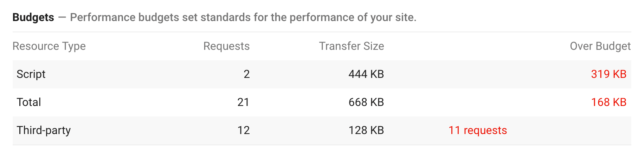Screen dimensions: 644x160
Task: Select the Total row label
Action: [29, 102]
